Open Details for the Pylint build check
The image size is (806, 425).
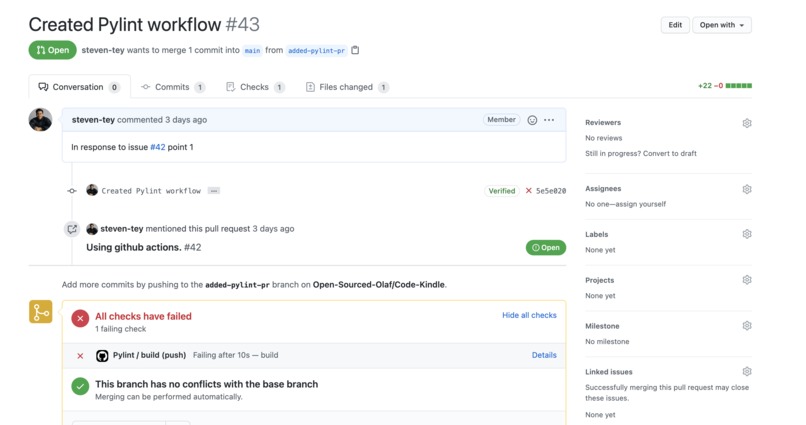coord(544,355)
